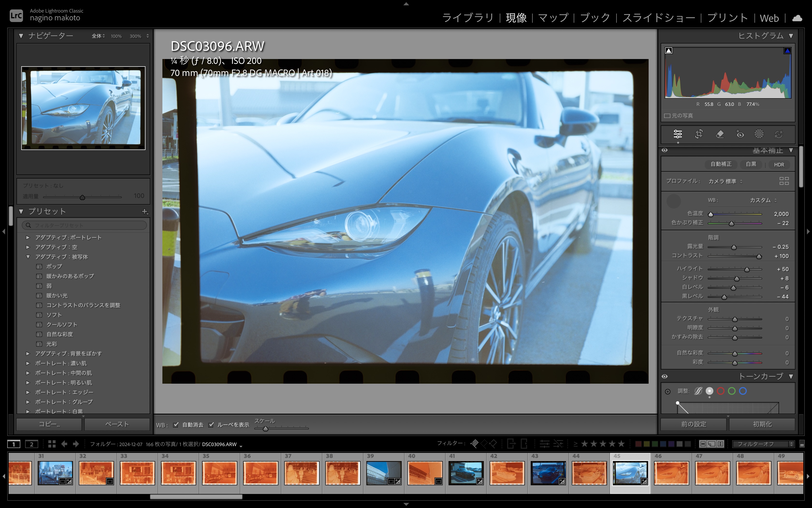Open the Masking tool
Screen dimensions: 812x508
759,134
